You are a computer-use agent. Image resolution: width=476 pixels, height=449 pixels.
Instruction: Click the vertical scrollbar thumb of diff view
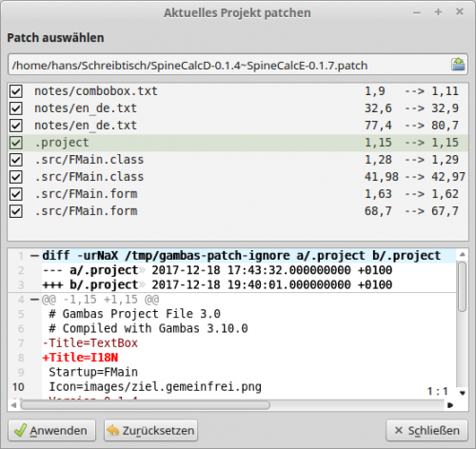(463, 286)
